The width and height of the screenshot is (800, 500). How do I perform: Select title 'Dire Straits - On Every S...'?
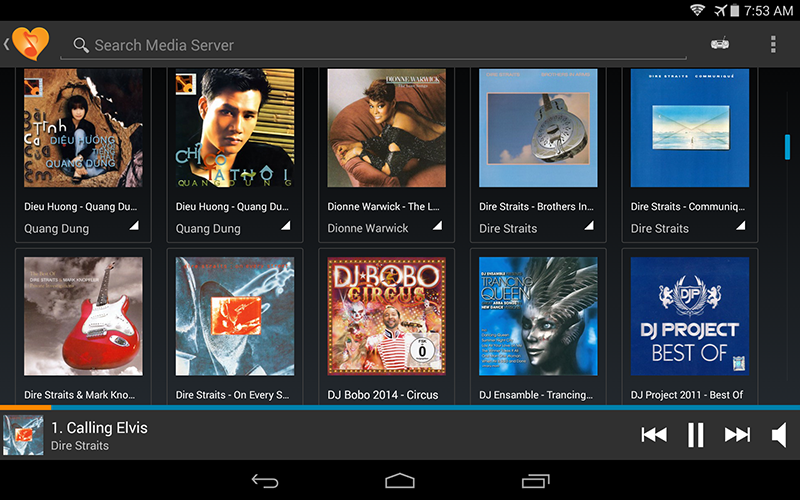point(232,395)
